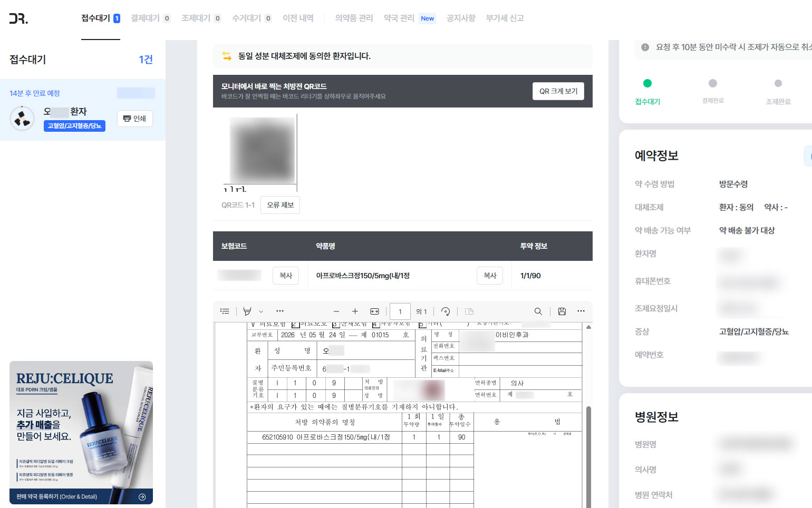812x508 pixels.
Task: Copy drug name 아프로바스크정 with 복사
Action: click(490, 276)
